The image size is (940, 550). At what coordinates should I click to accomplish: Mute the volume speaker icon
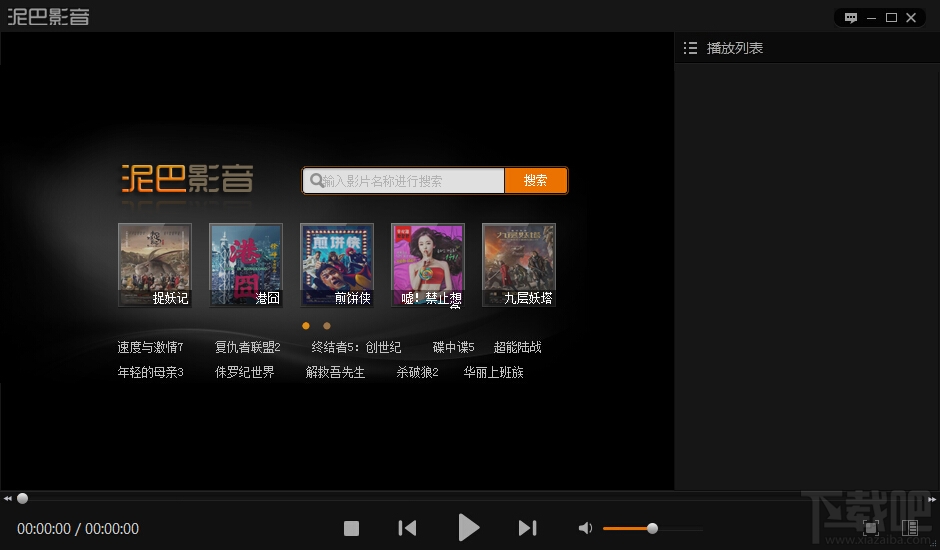tap(585, 528)
